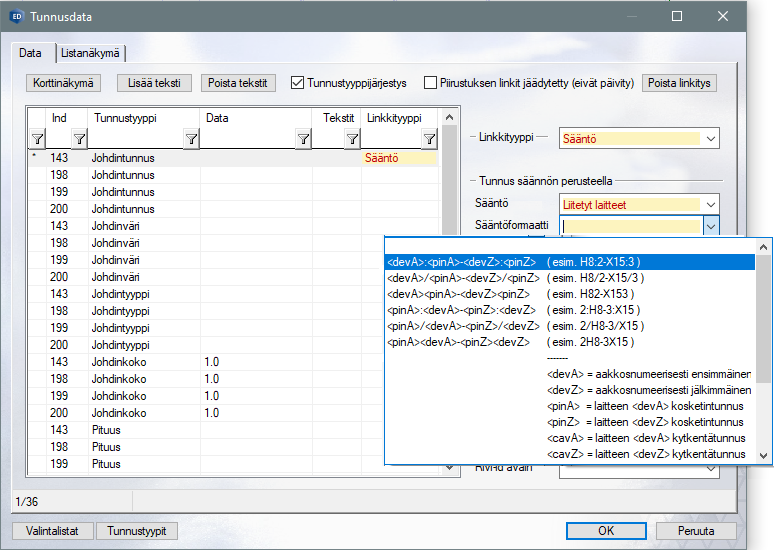Select the Data tab
The width and height of the screenshot is (774, 550).
[30, 53]
